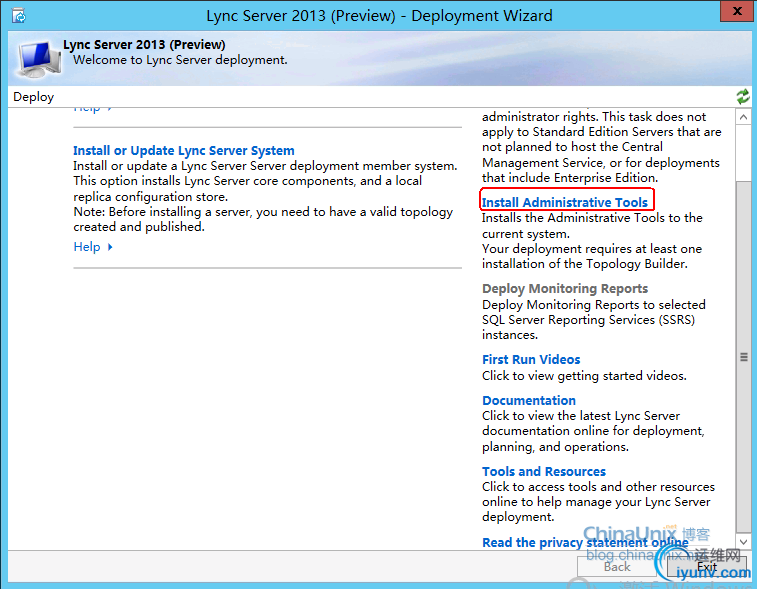Open the window system menu icon
757x589 pixels.
point(18,16)
